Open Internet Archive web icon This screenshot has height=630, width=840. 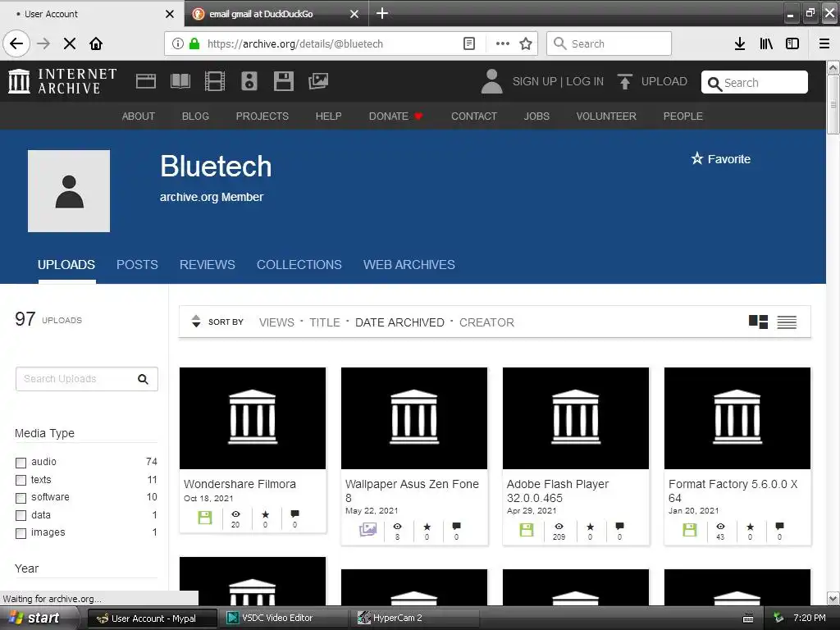coord(146,81)
